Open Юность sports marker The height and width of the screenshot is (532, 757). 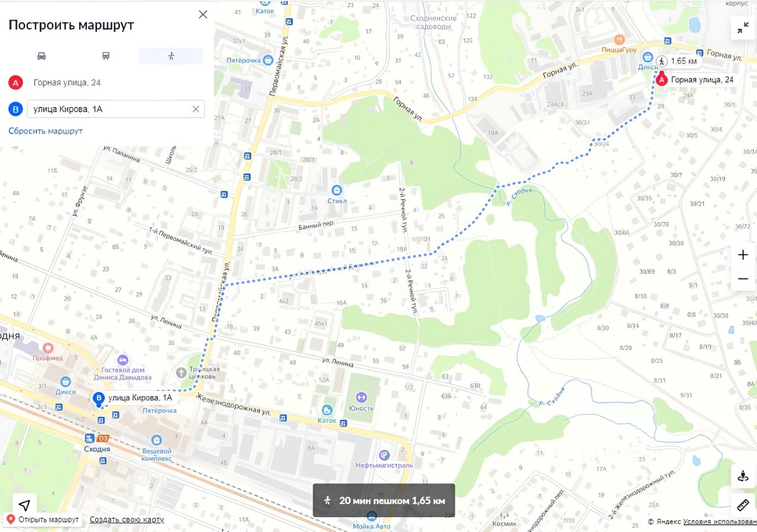tap(361, 397)
